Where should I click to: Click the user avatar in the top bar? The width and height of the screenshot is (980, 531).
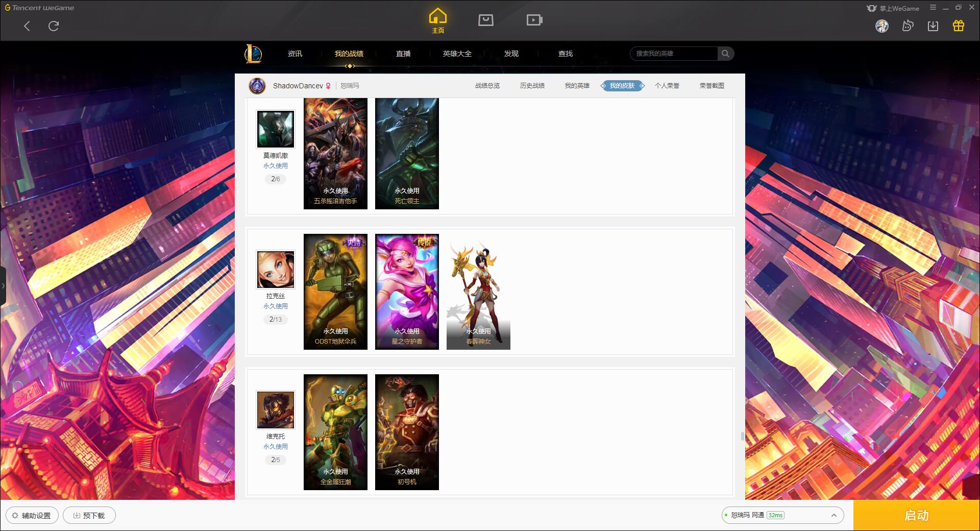coord(882,26)
